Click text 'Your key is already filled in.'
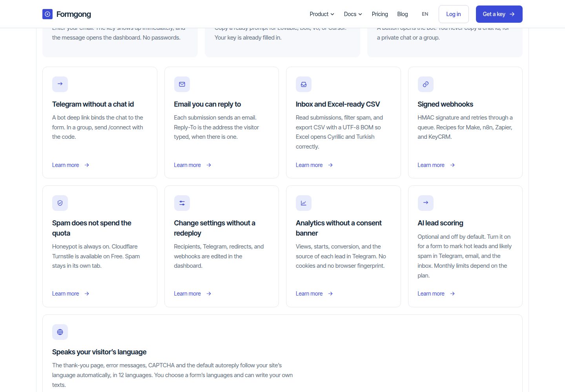 coord(248,38)
